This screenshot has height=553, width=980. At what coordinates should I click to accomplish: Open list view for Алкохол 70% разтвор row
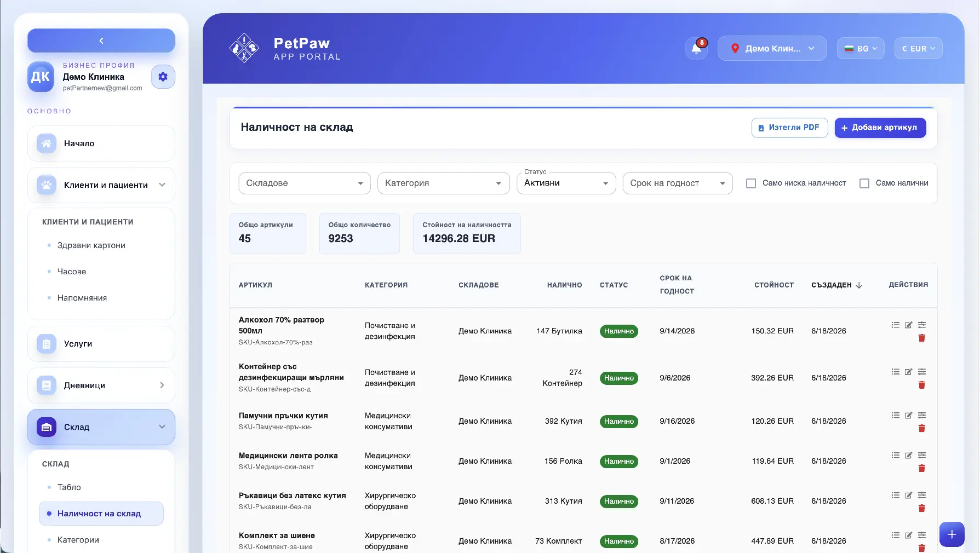pyautogui.click(x=896, y=325)
